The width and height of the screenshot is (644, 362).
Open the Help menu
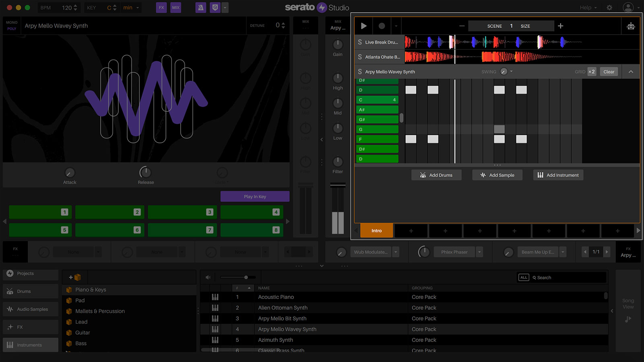pos(588,8)
